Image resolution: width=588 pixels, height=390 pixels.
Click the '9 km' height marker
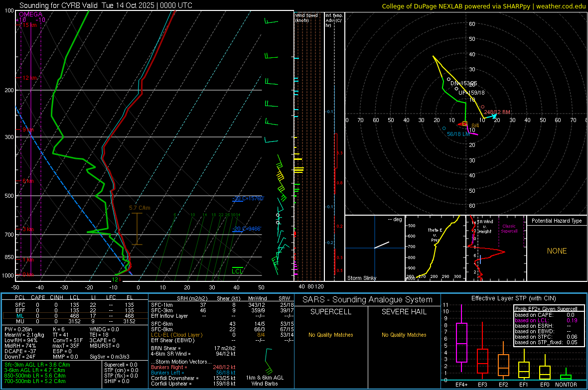[x=28, y=130]
